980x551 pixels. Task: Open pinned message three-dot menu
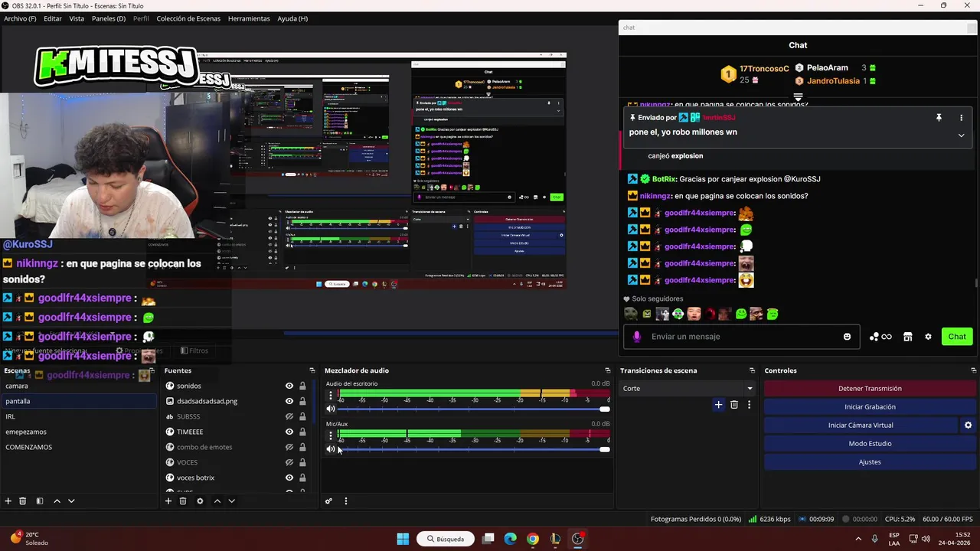coord(961,118)
